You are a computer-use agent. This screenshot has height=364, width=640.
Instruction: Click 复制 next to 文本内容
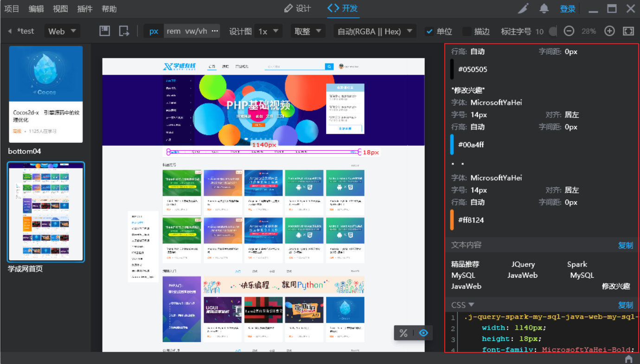(x=625, y=245)
